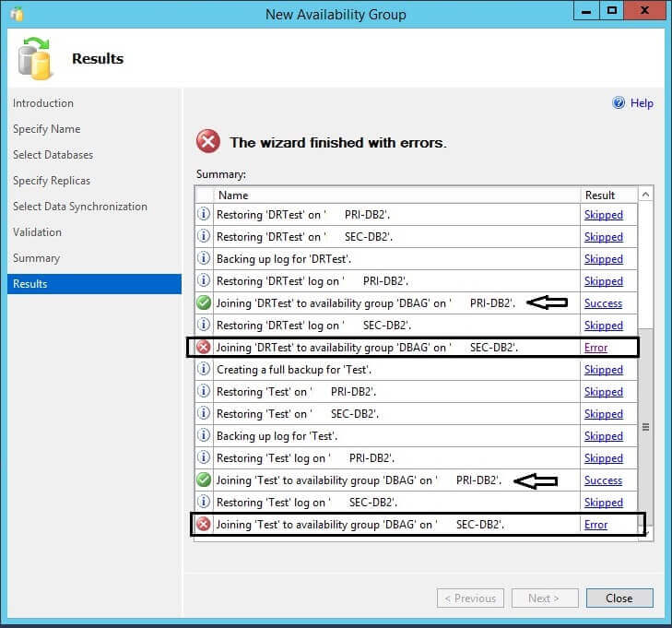Maximize the New Availability Group window
This screenshot has height=628, width=672.
(x=611, y=11)
